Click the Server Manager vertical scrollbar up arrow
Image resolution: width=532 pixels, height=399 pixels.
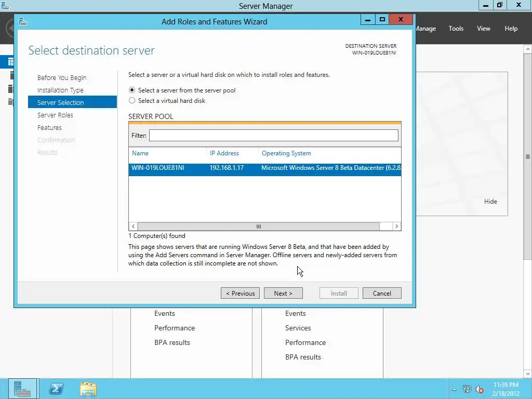(x=528, y=49)
